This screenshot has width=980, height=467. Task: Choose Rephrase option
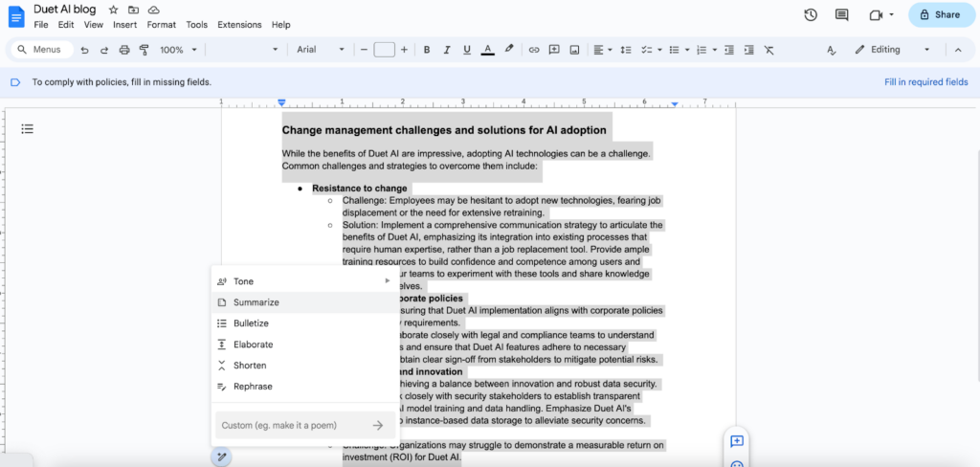(303, 387)
